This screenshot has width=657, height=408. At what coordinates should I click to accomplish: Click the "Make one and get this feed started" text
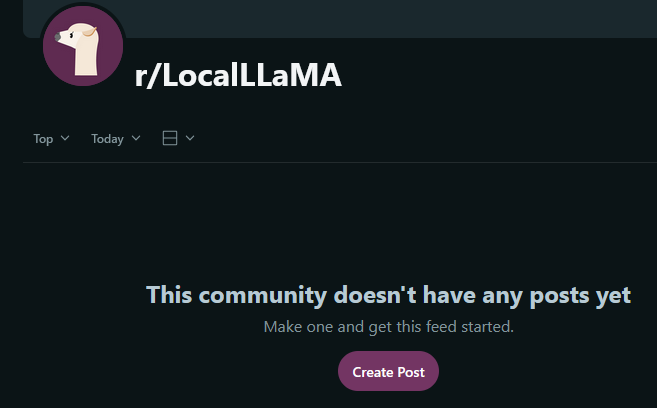(388, 327)
